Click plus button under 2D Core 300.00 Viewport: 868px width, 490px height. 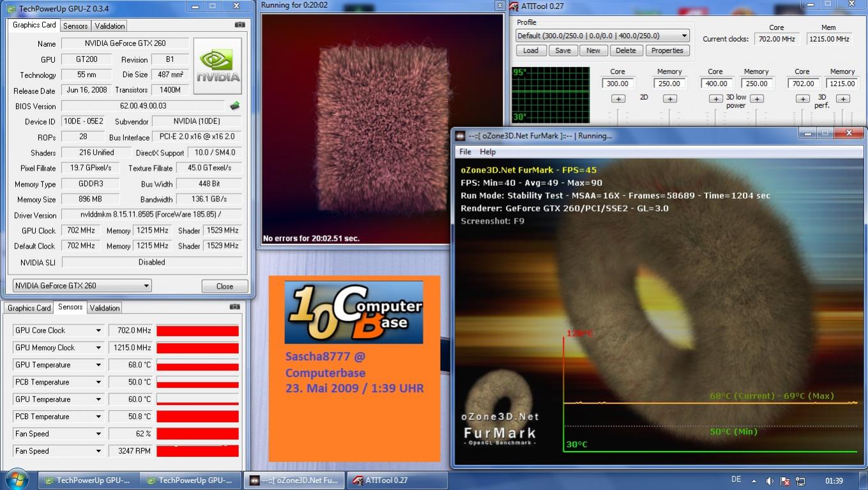coord(618,98)
